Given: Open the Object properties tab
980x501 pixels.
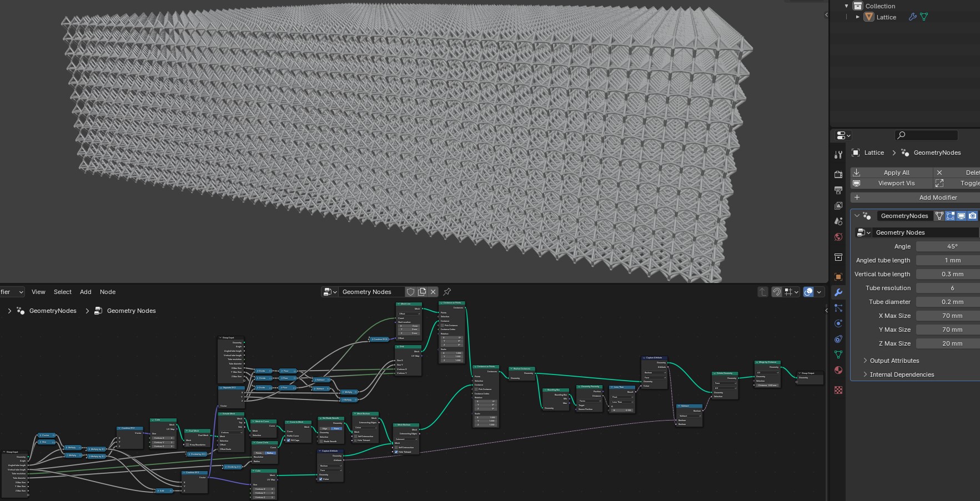Looking at the screenshot, I should [838, 276].
